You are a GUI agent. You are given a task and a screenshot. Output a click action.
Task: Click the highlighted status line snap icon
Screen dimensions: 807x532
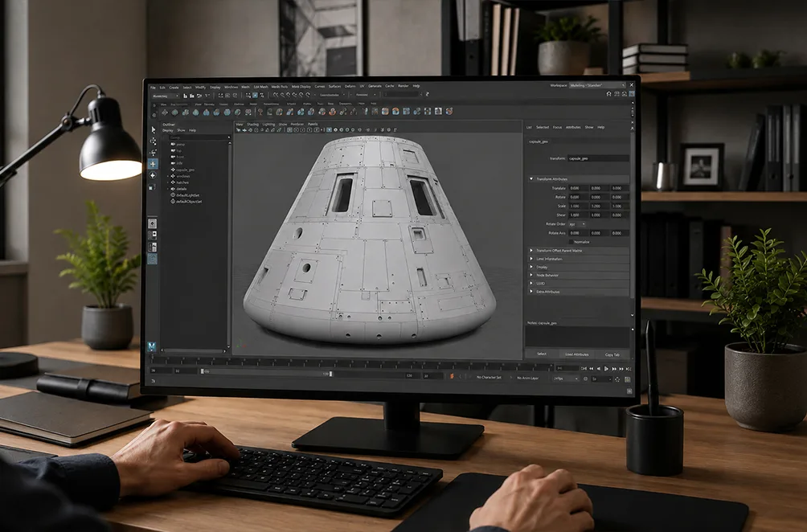click(255, 95)
